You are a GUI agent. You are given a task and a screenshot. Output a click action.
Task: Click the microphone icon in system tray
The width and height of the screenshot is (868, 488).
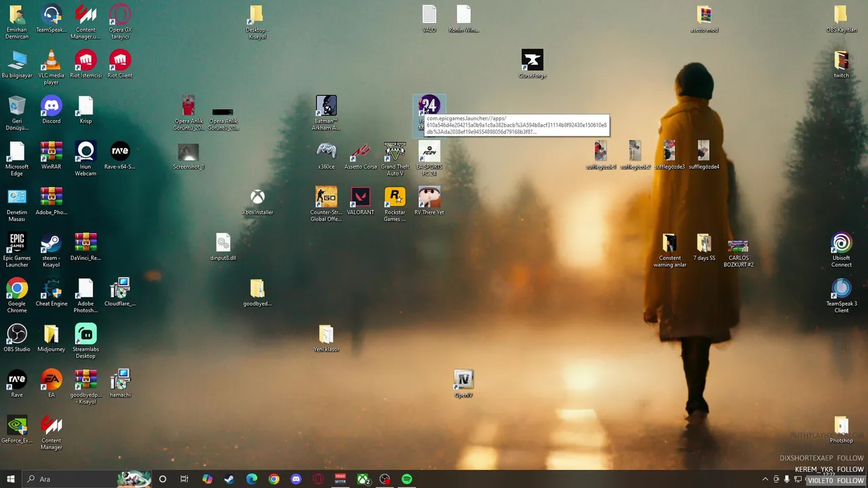(x=787, y=479)
